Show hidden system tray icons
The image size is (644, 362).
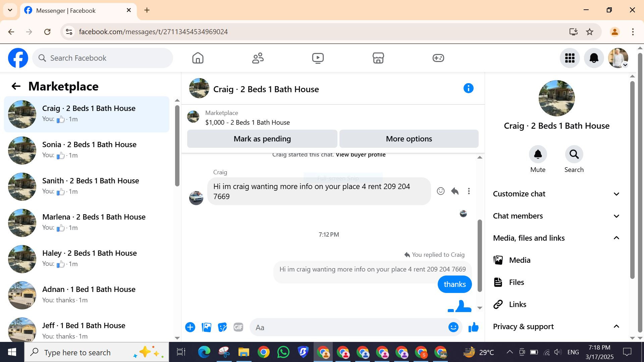point(509,352)
